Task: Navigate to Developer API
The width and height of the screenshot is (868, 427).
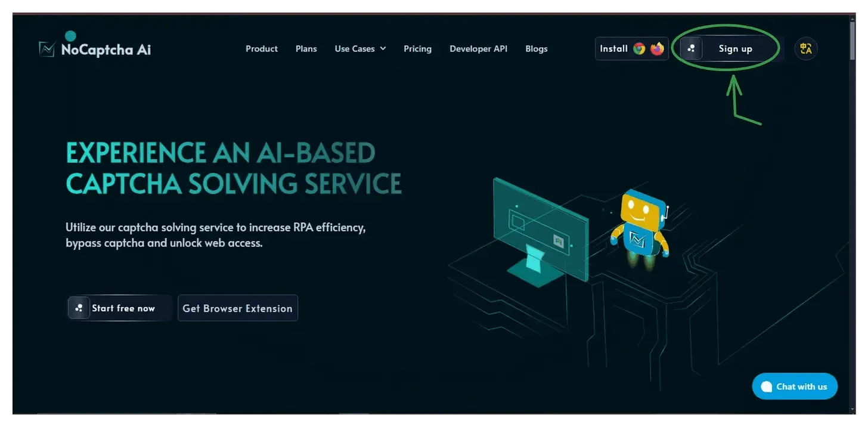Action: point(478,49)
